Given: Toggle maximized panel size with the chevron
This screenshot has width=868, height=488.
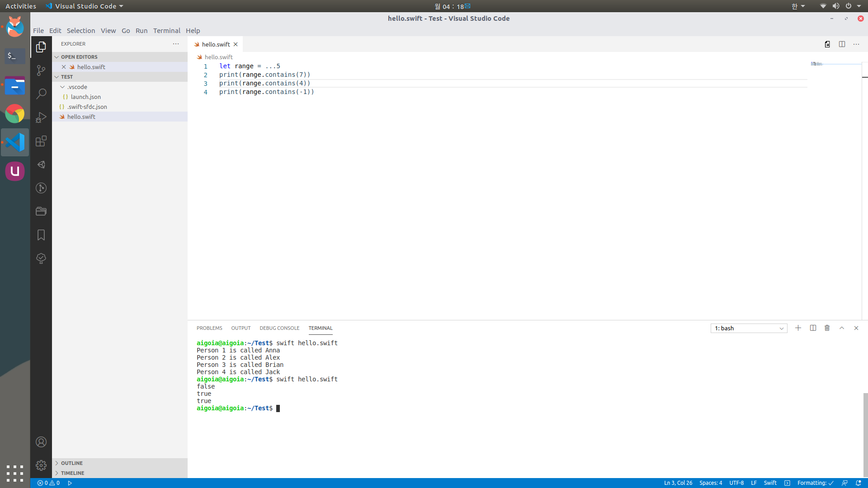Looking at the screenshot, I should coord(841,328).
